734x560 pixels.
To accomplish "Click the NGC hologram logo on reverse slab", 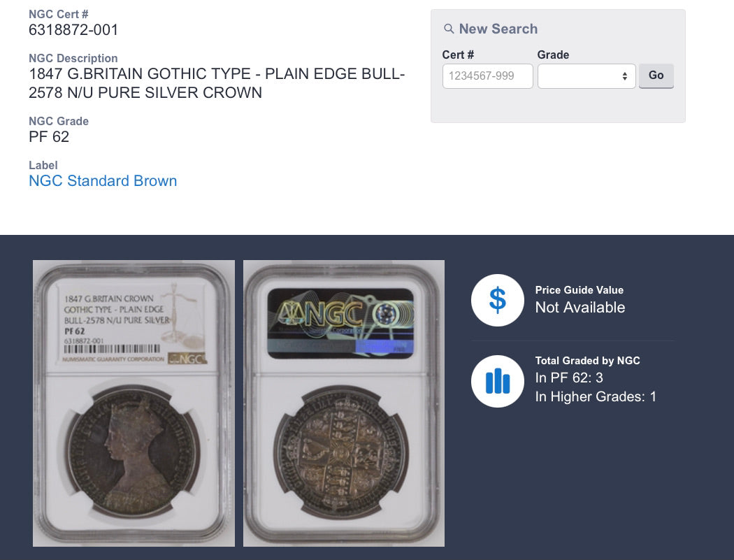I will [x=340, y=323].
